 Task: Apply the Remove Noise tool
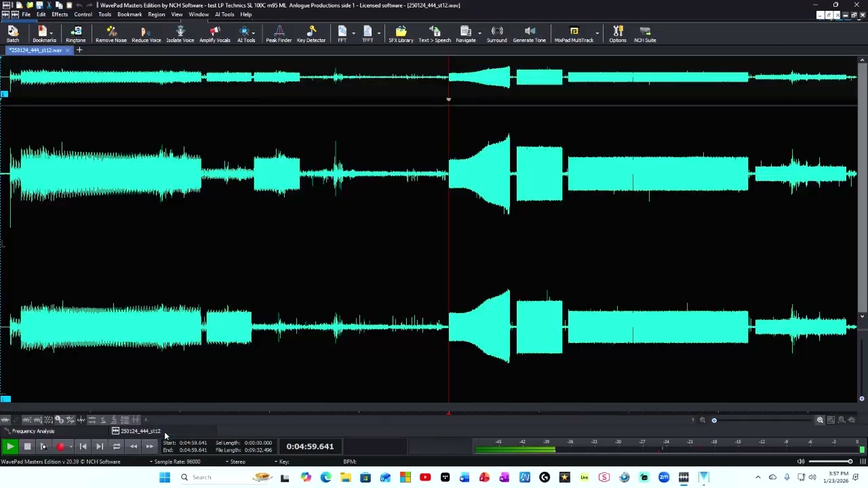(111, 34)
